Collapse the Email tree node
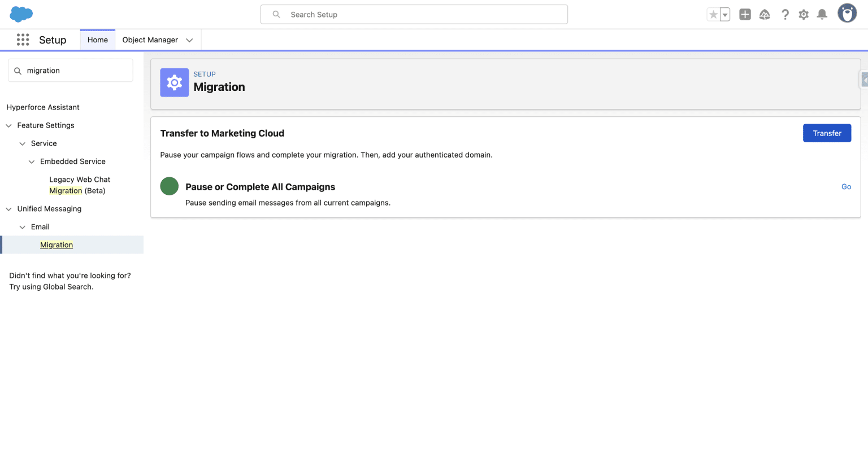 23,227
